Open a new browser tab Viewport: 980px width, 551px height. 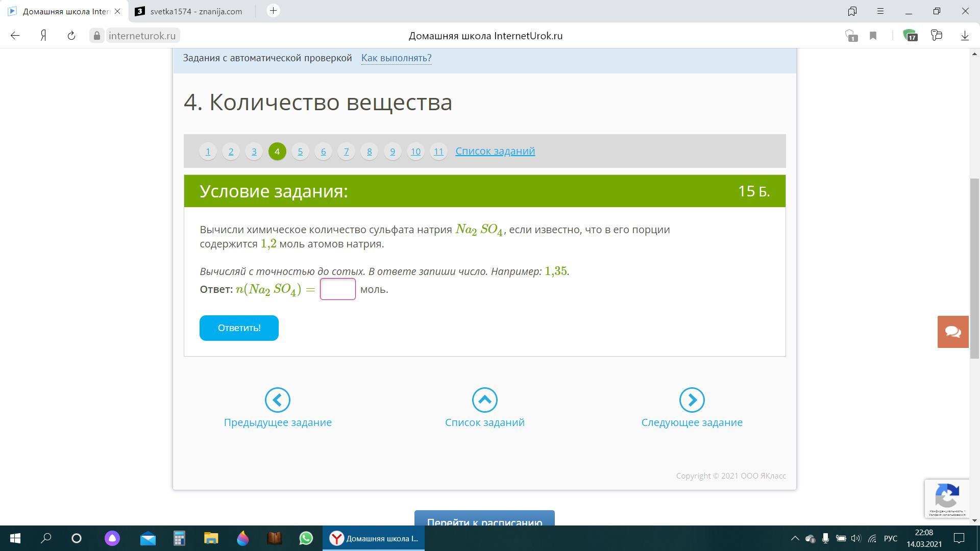[273, 11]
